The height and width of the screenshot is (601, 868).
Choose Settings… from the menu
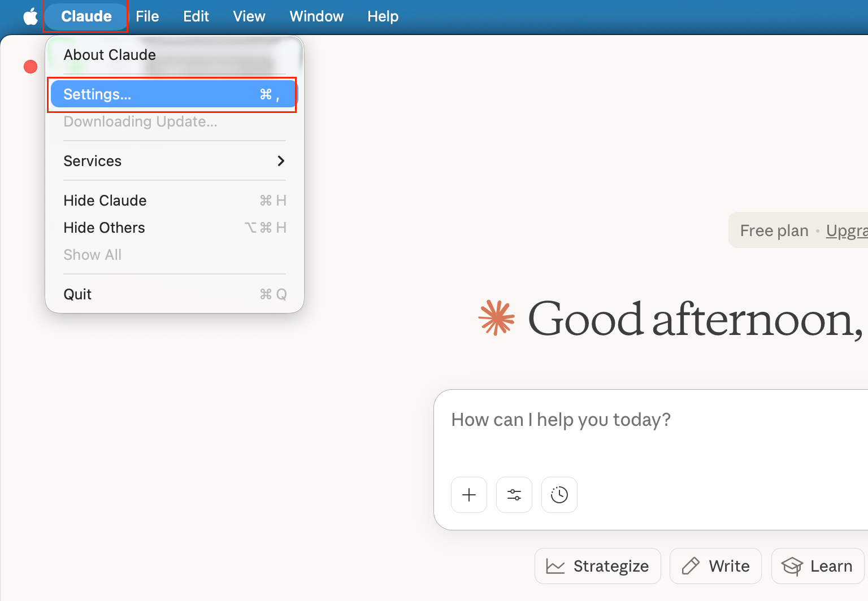coord(173,94)
